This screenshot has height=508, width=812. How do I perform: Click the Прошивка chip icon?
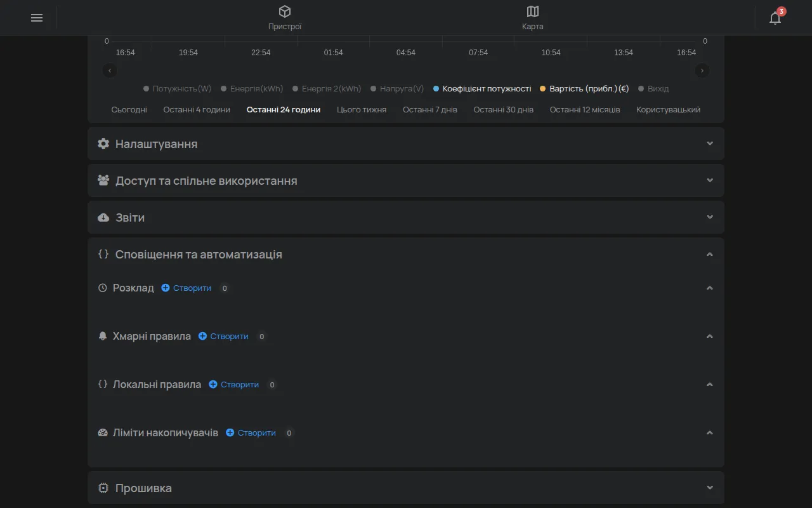click(x=103, y=488)
